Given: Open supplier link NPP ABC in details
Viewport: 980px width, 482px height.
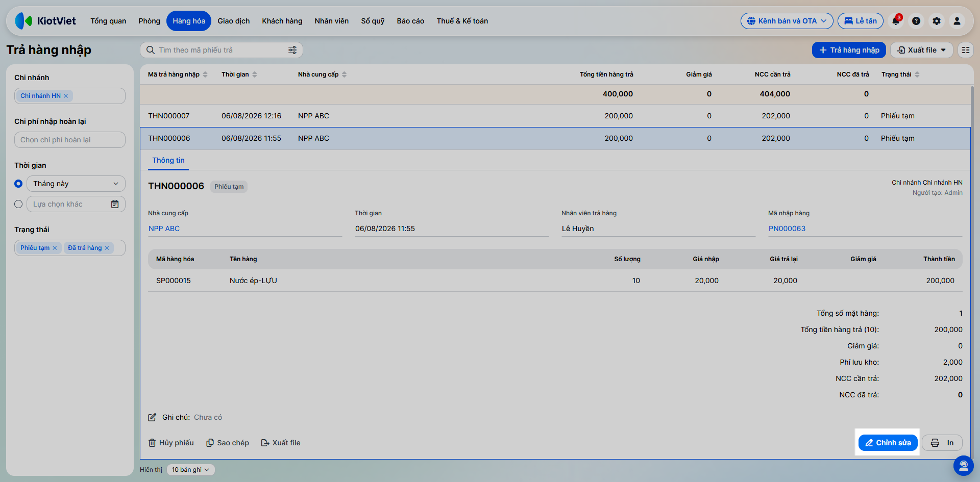Looking at the screenshot, I should pos(164,229).
